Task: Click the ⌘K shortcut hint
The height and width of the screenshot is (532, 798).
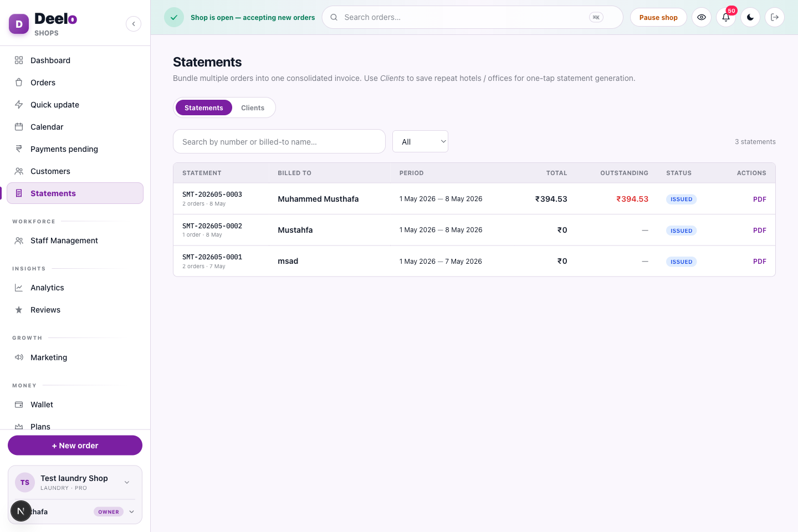Action: [596, 17]
